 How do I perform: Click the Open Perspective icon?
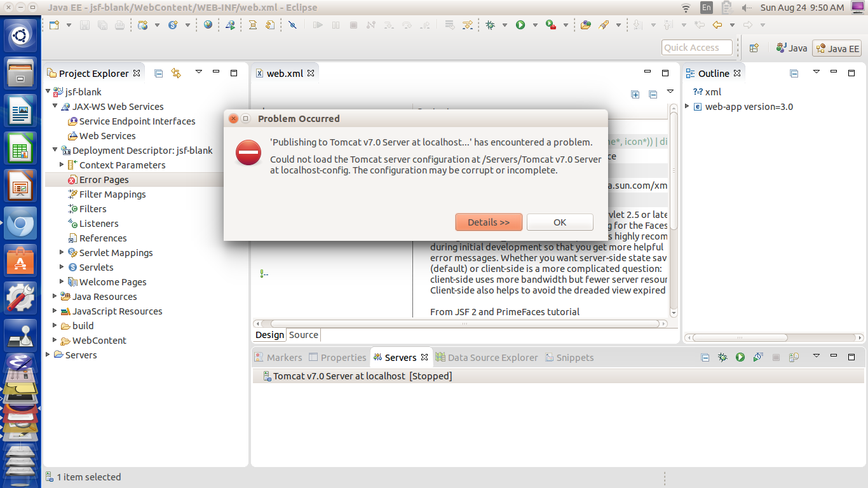(754, 48)
